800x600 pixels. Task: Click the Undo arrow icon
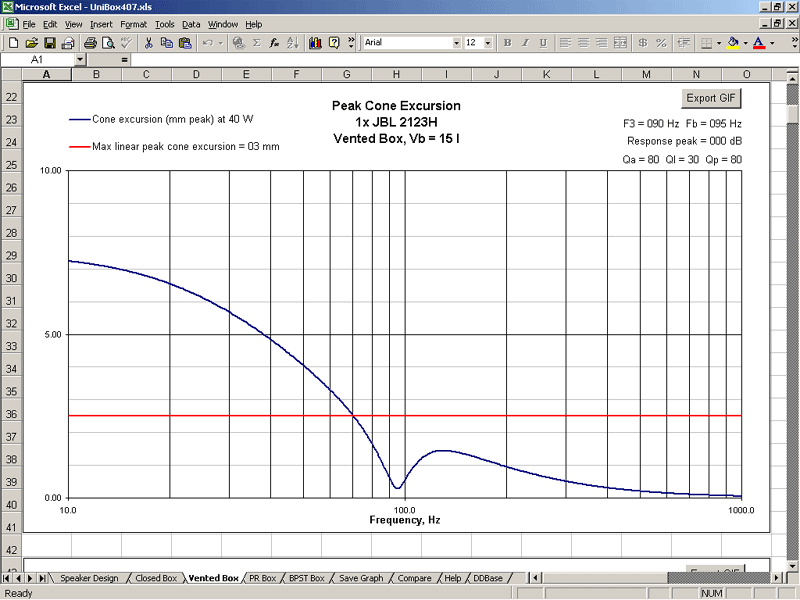[x=208, y=43]
